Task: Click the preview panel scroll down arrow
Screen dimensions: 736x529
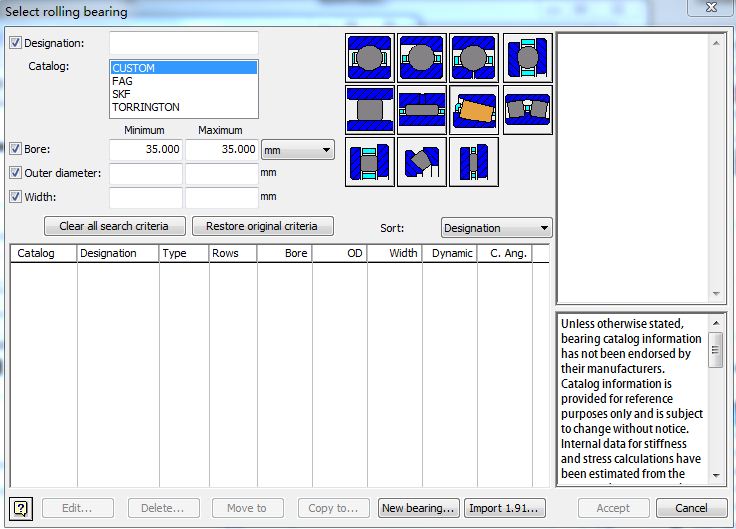Action: coord(716,293)
